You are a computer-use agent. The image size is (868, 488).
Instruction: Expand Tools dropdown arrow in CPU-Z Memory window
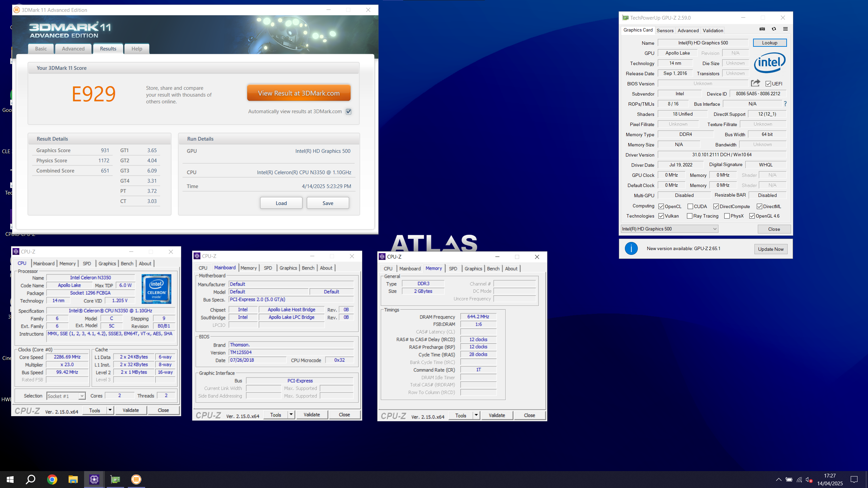tap(476, 415)
